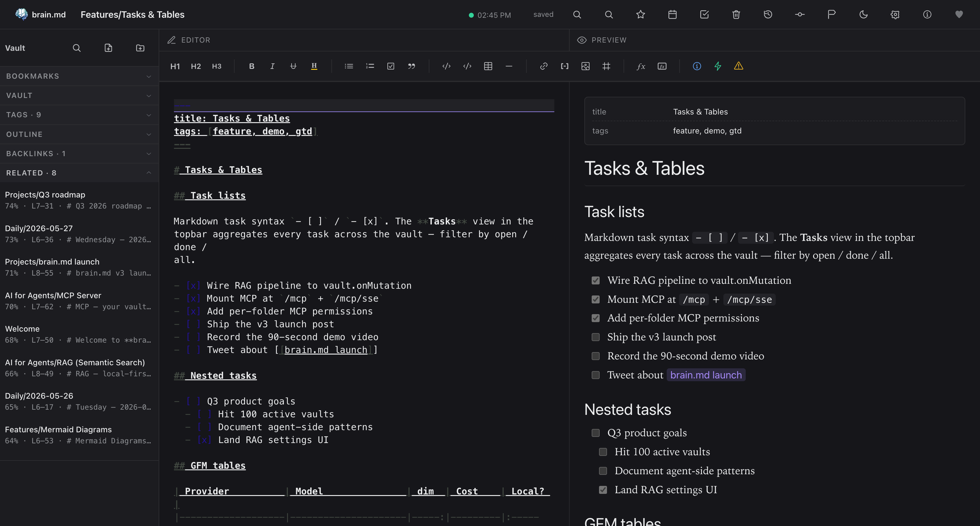The image size is (980, 526).
Task: Insert a hyperlink
Action: [x=544, y=66]
